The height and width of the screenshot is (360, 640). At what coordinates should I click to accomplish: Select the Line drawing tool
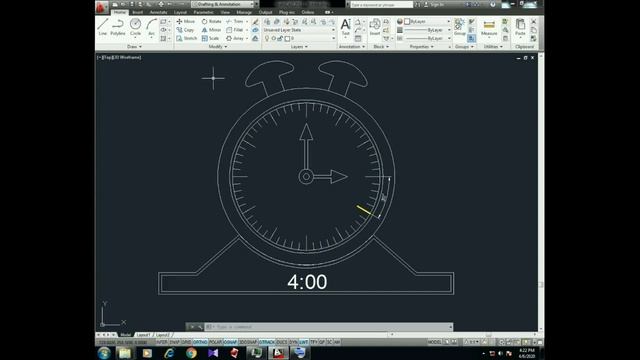[102, 27]
